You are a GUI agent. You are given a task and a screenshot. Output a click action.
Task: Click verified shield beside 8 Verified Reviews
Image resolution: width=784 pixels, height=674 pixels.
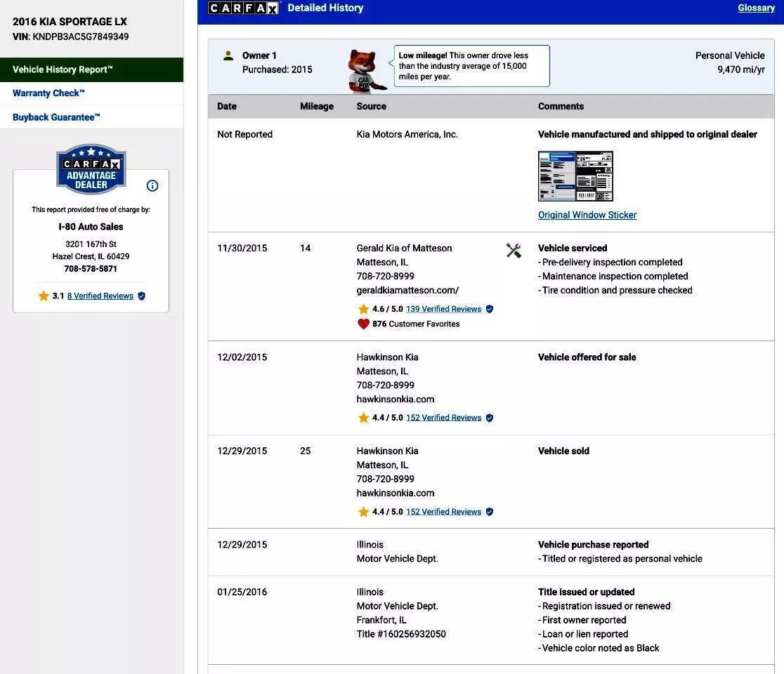click(x=141, y=296)
